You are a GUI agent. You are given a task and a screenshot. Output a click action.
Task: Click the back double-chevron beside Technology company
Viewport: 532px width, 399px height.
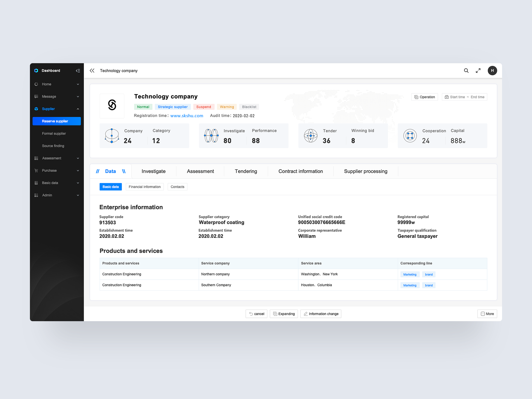point(92,70)
